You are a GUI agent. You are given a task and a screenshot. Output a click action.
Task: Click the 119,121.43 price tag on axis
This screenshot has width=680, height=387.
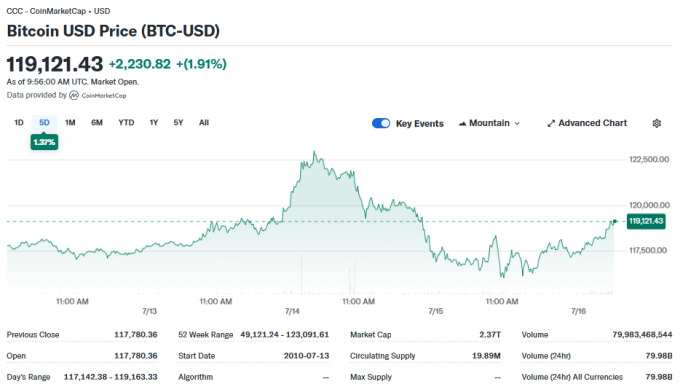tap(646, 221)
